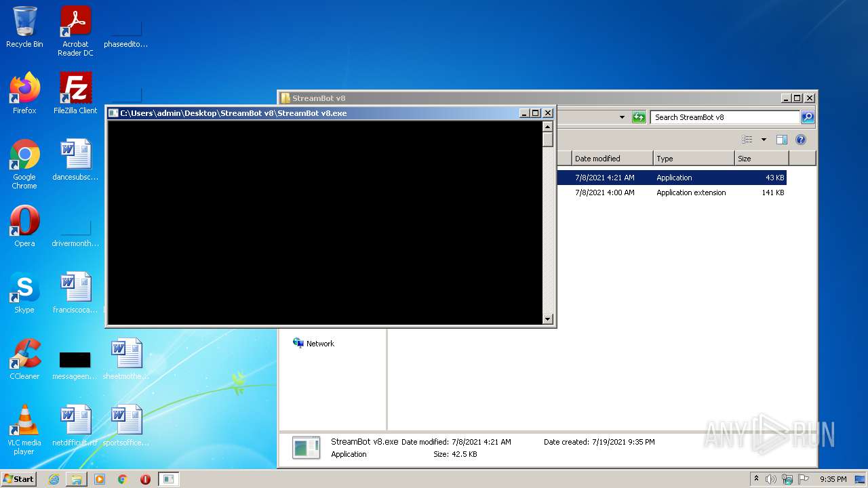Select the sportsoffice Word document icon

point(126,425)
